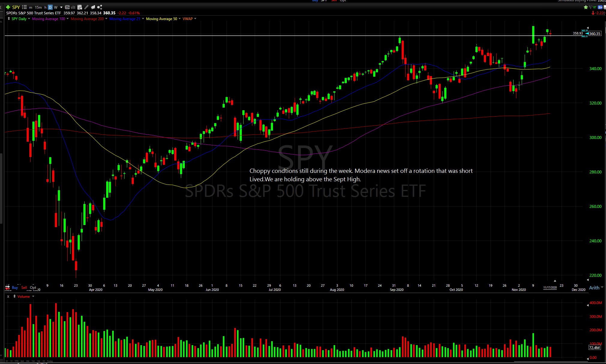Open the text annotation tool icon
606x364 pixels.
(x=67, y=7)
